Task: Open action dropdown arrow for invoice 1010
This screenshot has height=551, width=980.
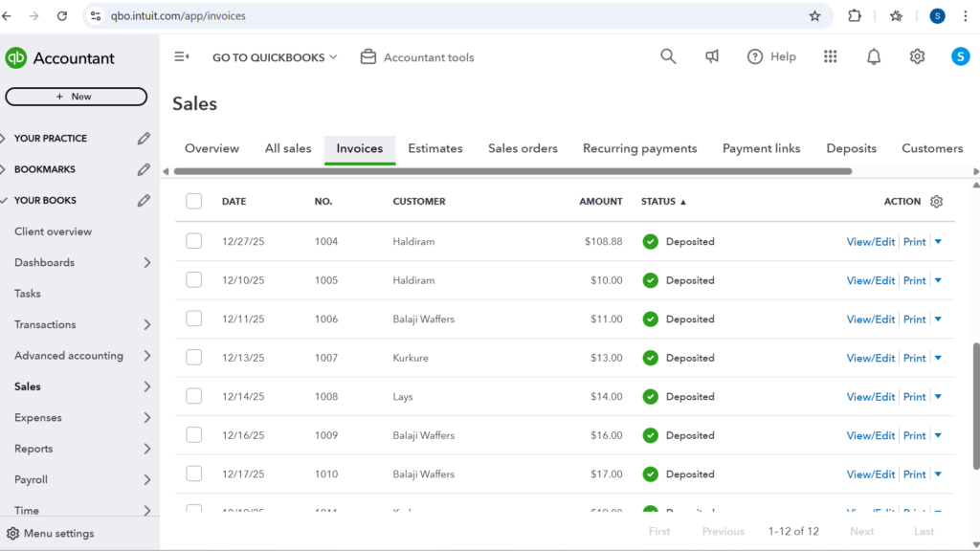Action: [x=938, y=474]
